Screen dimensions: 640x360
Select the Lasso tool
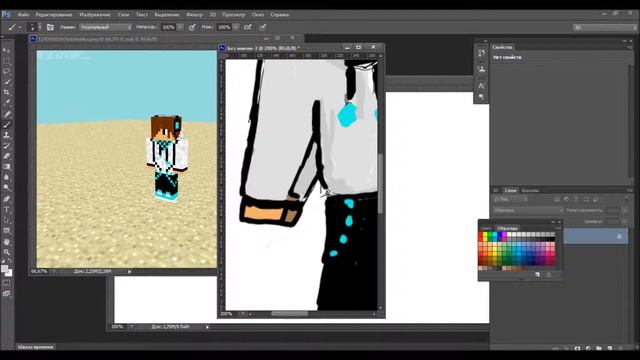click(x=7, y=71)
